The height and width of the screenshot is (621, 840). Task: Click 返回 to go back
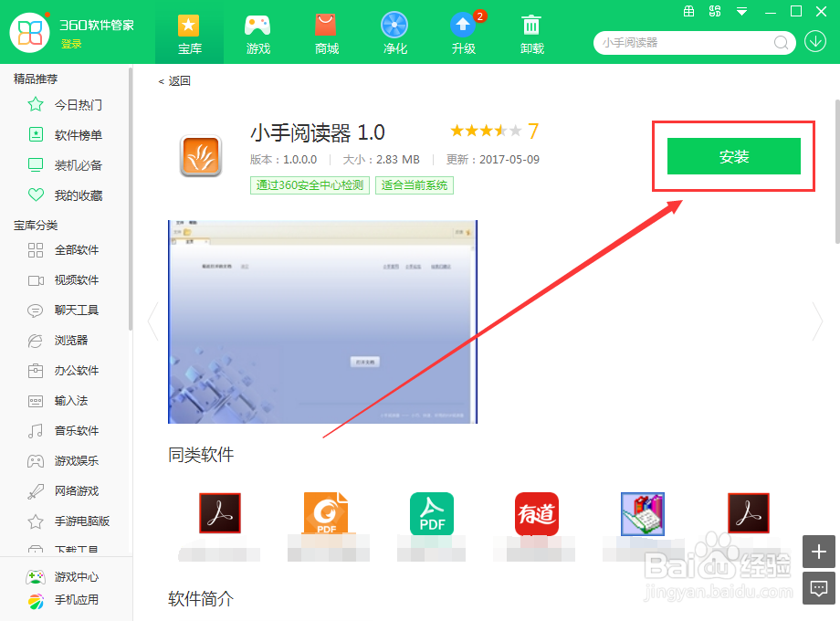coord(174,81)
